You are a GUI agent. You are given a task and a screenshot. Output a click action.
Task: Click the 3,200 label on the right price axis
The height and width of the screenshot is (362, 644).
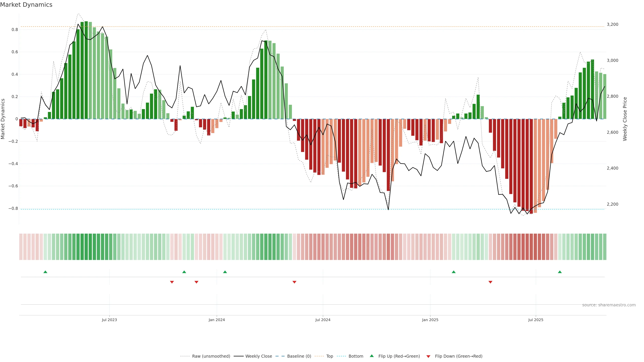612,24
